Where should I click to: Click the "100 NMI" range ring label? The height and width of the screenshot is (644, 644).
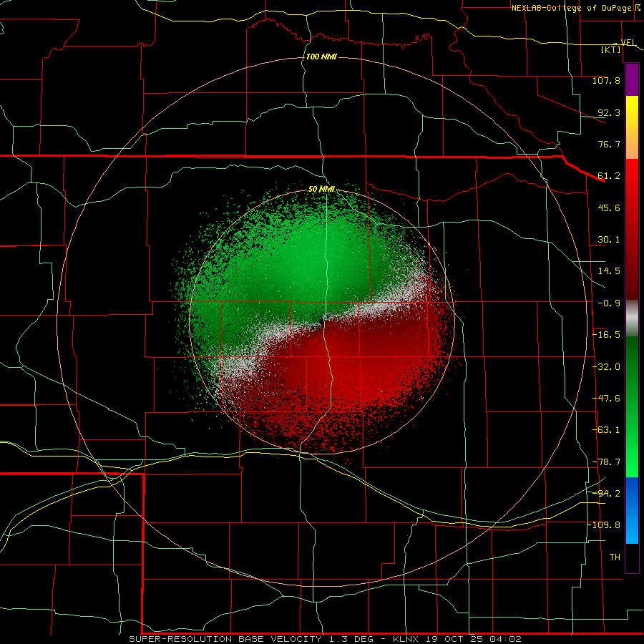[321, 57]
